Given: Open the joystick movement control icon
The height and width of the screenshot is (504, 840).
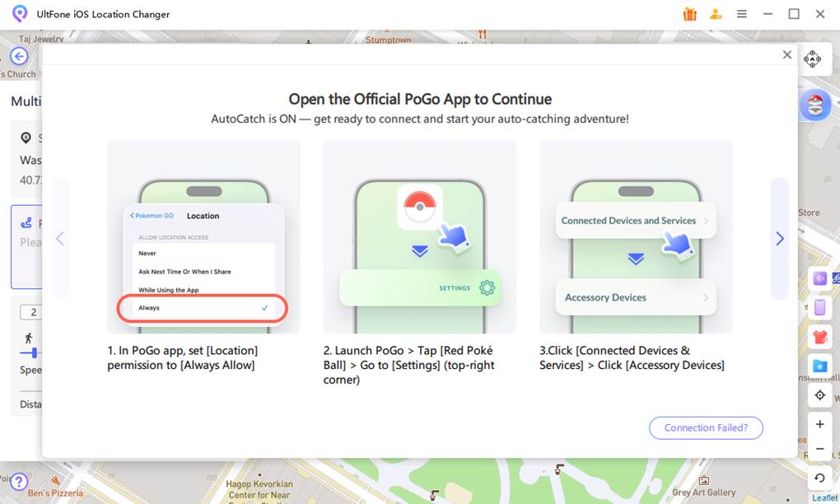Looking at the screenshot, I should pyautogui.click(x=812, y=59).
